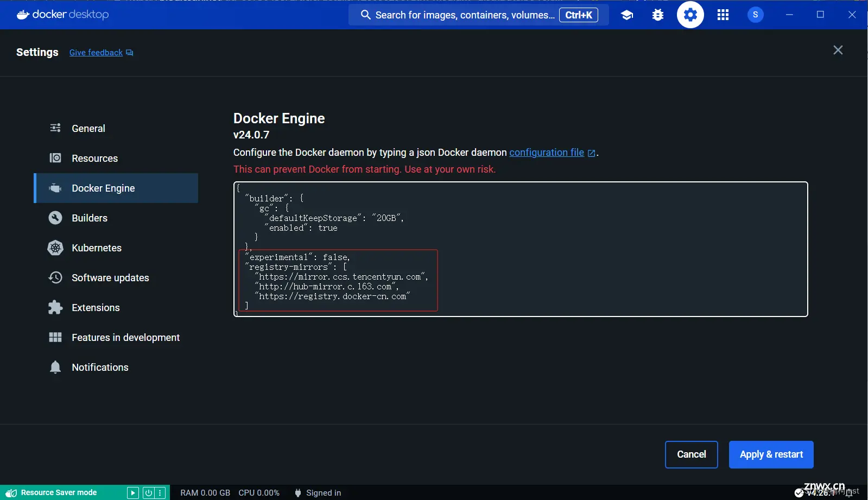Click the Builders wrench icon
Screen dimensions: 868x500
[55, 218]
